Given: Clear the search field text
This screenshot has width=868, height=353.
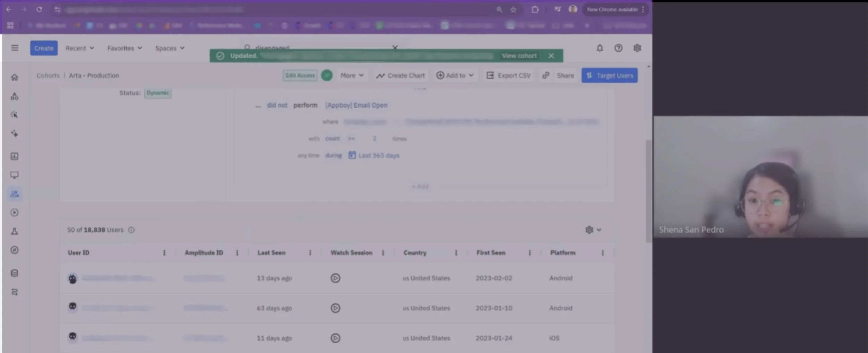Looking at the screenshot, I should [x=395, y=47].
